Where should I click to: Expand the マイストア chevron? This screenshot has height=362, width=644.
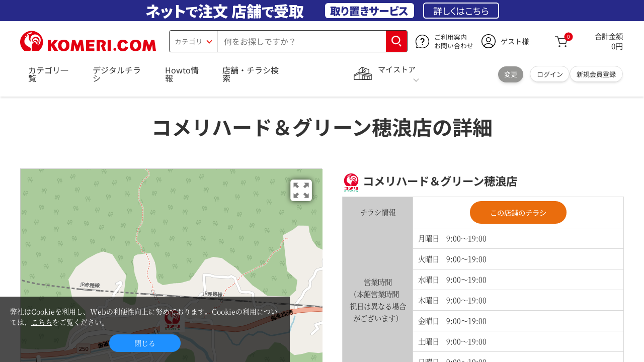[x=416, y=80]
